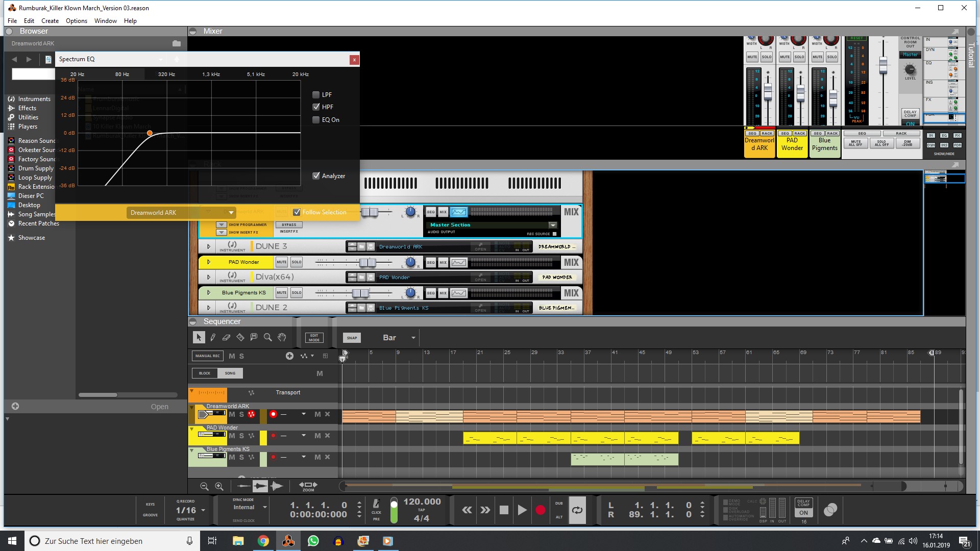Expand the DUNE 3 rack device
Viewport: 980px width, 551px height.
point(208,246)
